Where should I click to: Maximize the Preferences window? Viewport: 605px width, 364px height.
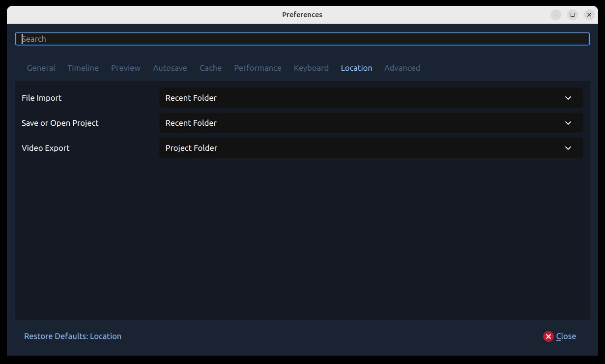pos(572,15)
